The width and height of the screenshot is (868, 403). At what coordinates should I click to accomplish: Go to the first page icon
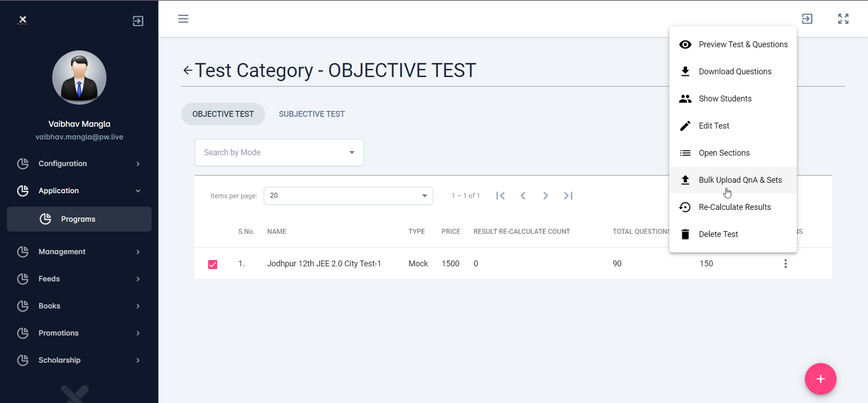click(500, 196)
